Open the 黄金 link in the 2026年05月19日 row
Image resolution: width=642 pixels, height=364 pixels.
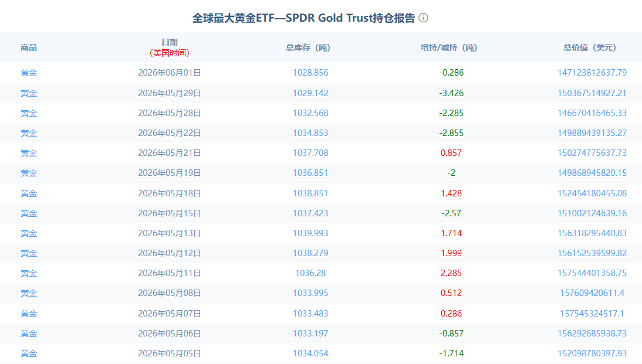point(29,174)
